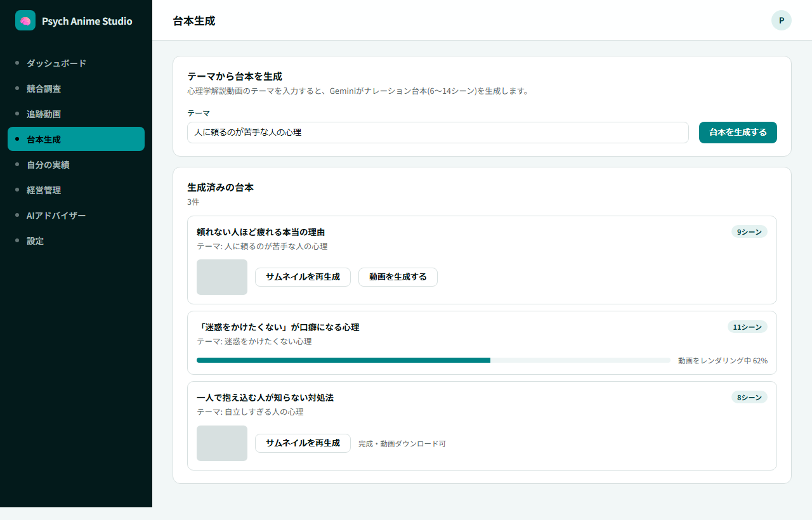The height and width of the screenshot is (520, 812).
Task: Click the status 完成・動画ダウンロード可
Action: (402, 444)
